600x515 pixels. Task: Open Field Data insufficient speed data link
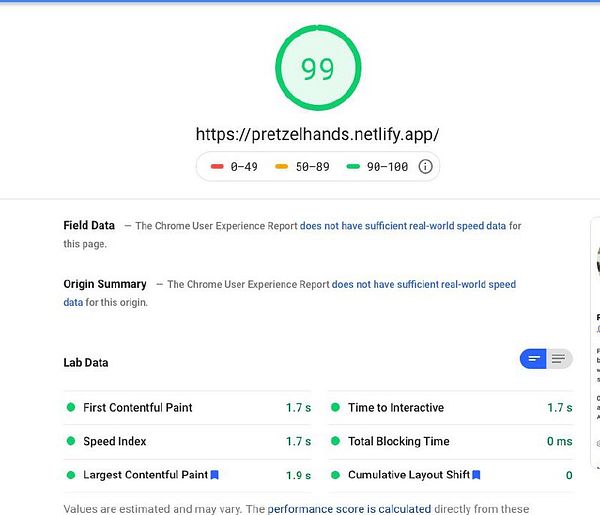[x=403, y=226]
